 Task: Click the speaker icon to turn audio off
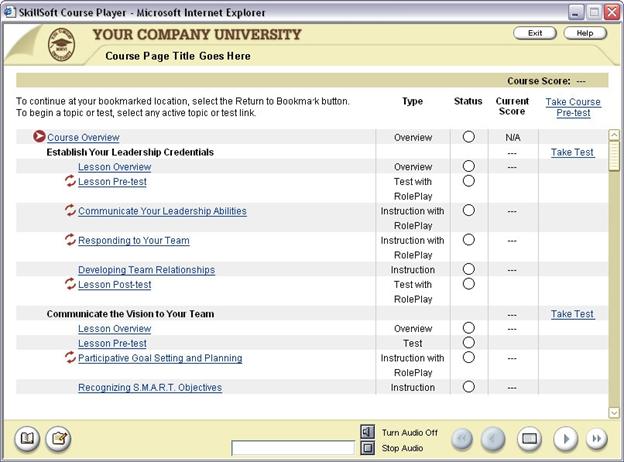coord(367,432)
